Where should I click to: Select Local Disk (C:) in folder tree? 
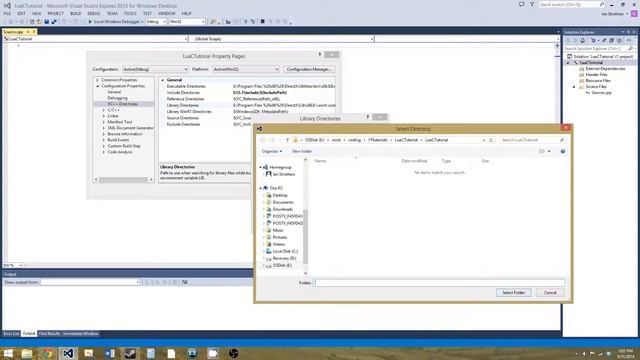tap(285, 251)
